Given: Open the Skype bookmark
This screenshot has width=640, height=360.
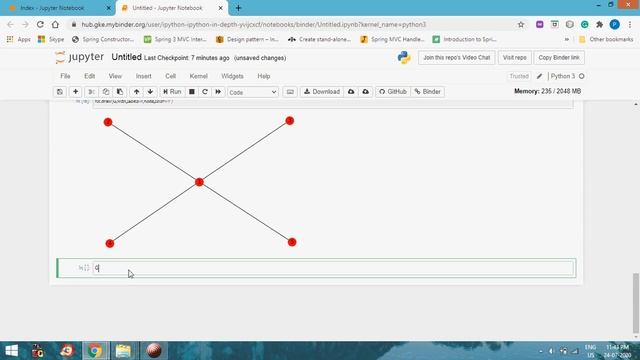Looking at the screenshot, I should 51,39.
